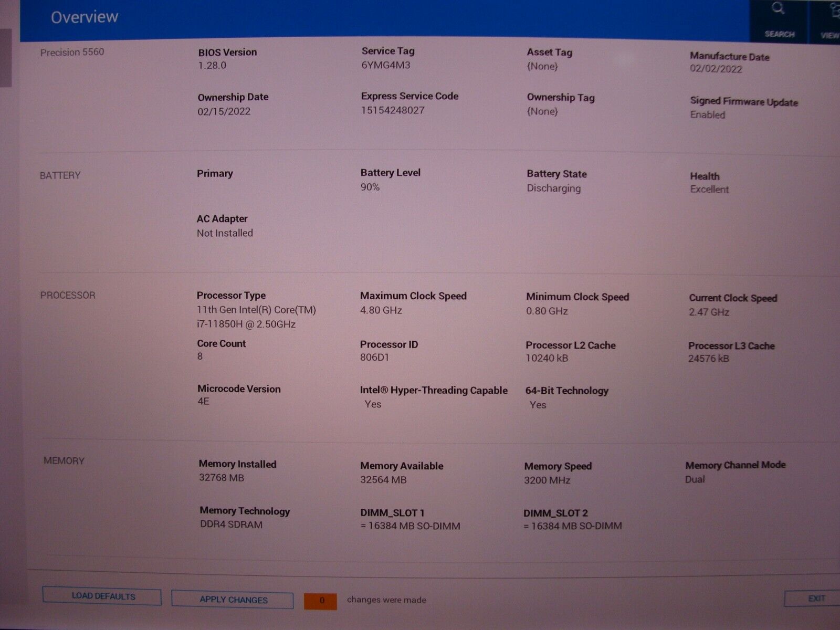Select manufacture date 02/02/2022
The height and width of the screenshot is (630, 840).
tap(716, 69)
